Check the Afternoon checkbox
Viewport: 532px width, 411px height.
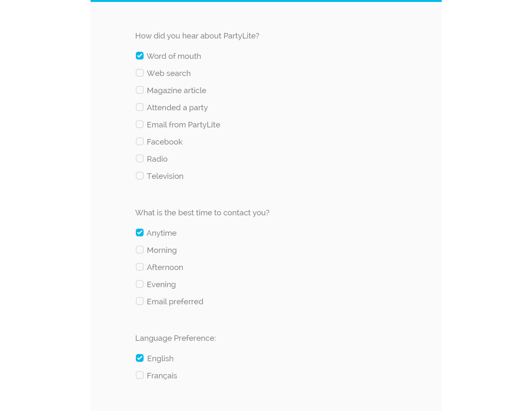pyautogui.click(x=140, y=267)
